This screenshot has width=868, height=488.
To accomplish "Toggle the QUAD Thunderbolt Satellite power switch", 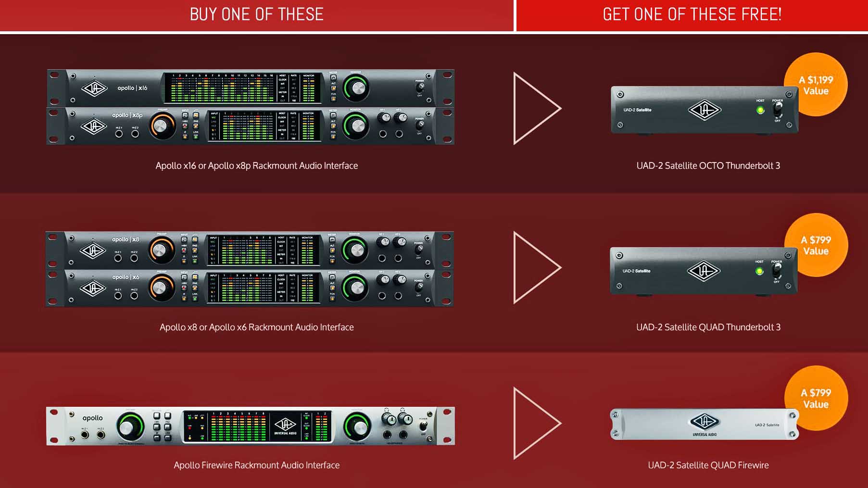I will [x=776, y=272].
